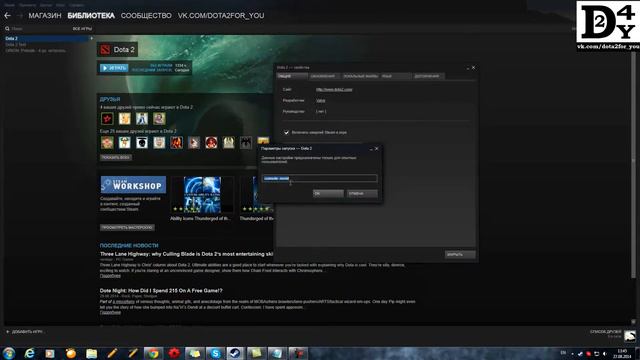Select ORION: Prelude in the games list
This screenshot has height=360, width=640.
36,51
